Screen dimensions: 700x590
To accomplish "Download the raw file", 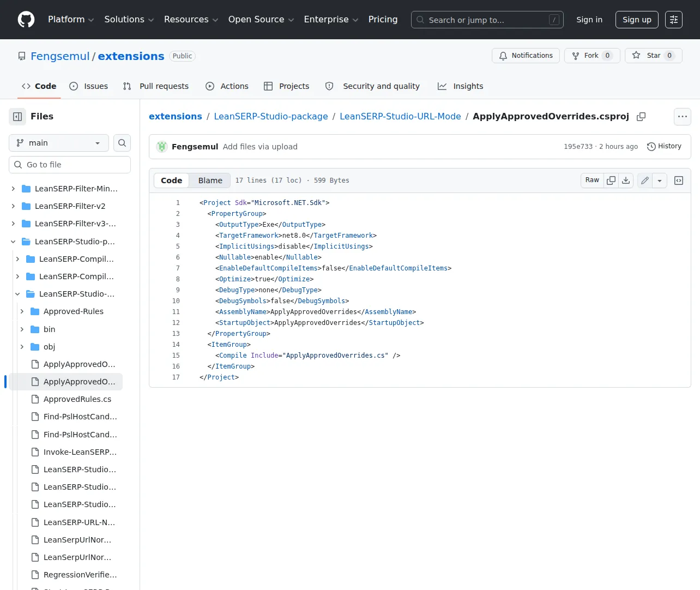I will [626, 180].
